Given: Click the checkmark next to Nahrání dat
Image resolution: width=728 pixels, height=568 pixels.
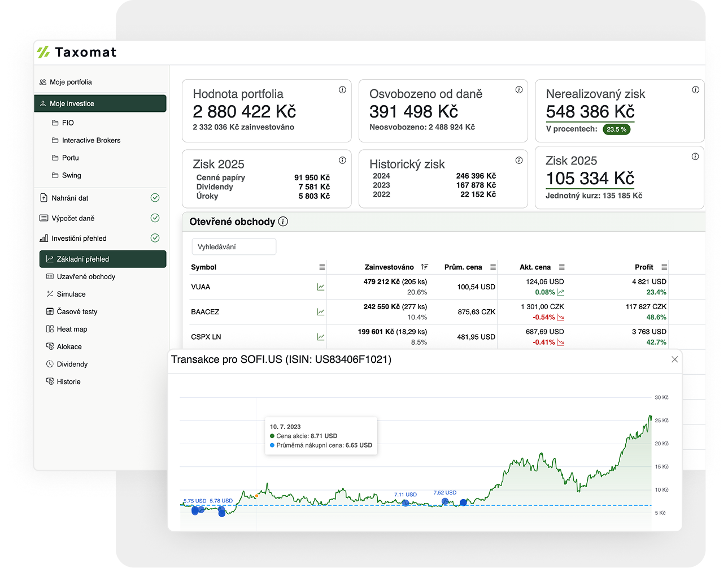Looking at the screenshot, I should (x=155, y=198).
